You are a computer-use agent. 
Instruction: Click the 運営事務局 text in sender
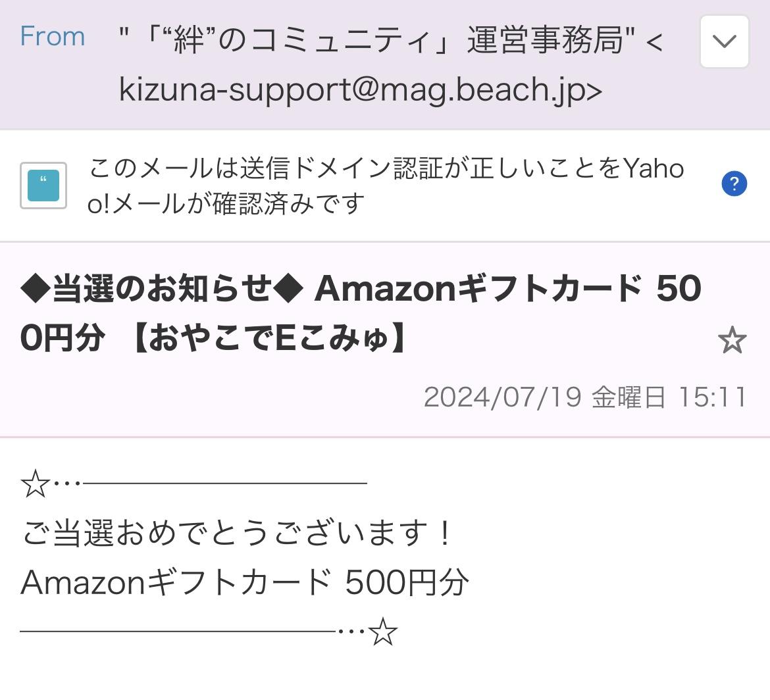tap(545, 41)
